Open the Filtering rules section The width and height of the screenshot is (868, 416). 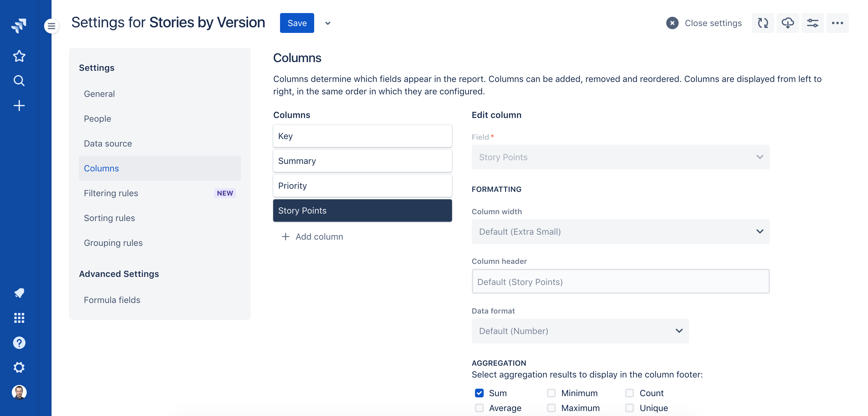pyautogui.click(x=160, y=193)
